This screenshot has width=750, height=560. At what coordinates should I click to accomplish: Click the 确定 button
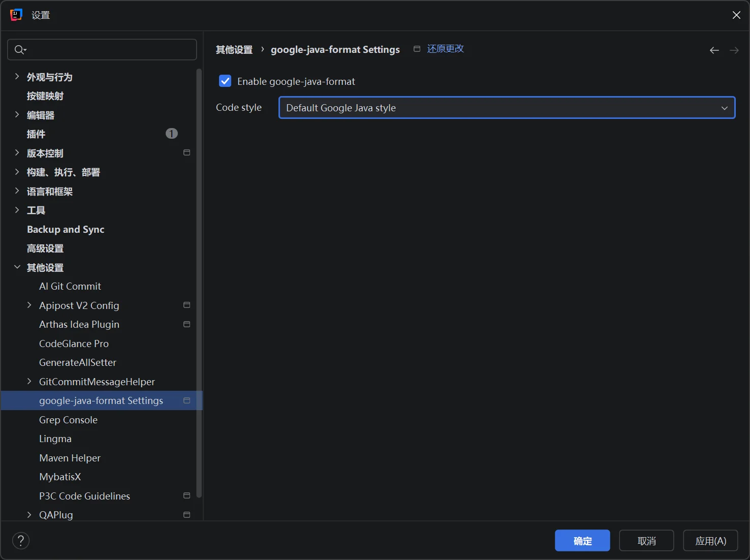coord(582,541)
